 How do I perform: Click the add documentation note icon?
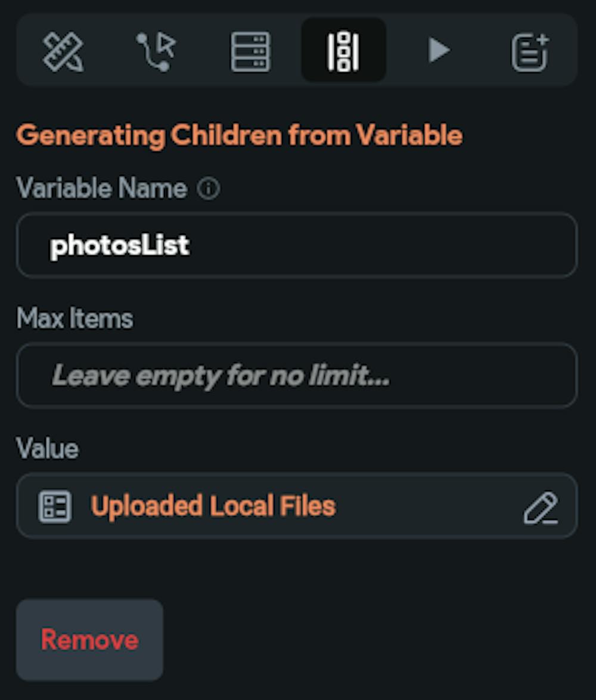click(530, 51)
